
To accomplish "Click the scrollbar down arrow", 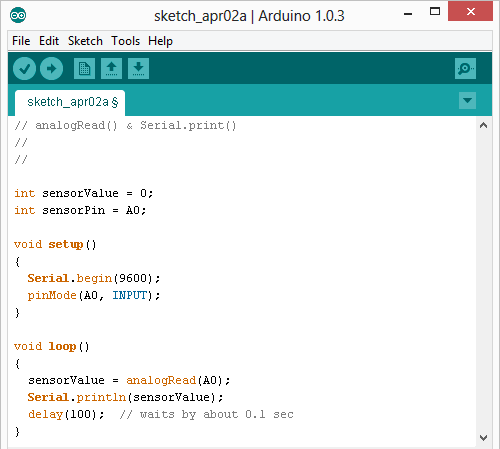I will [484, 437].
